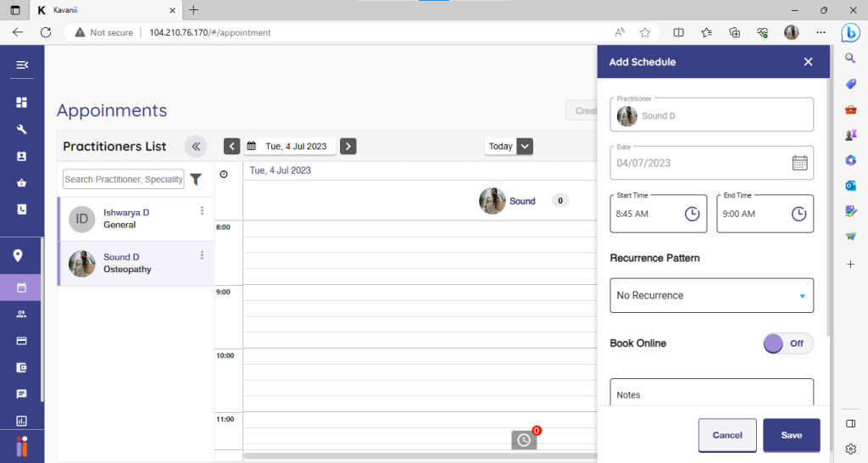Open options menu for Ishwarya D
The image size is (868, 463).
pos(202,211)
